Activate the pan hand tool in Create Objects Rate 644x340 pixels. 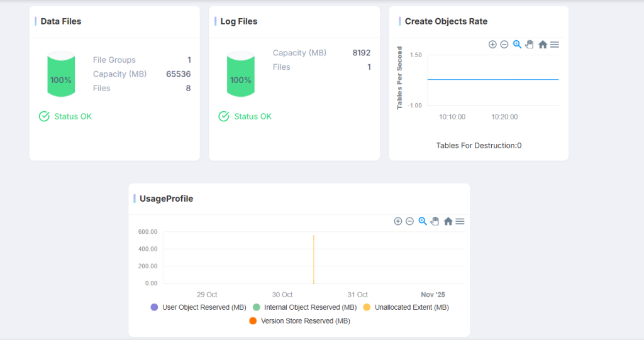click(530, 45)
